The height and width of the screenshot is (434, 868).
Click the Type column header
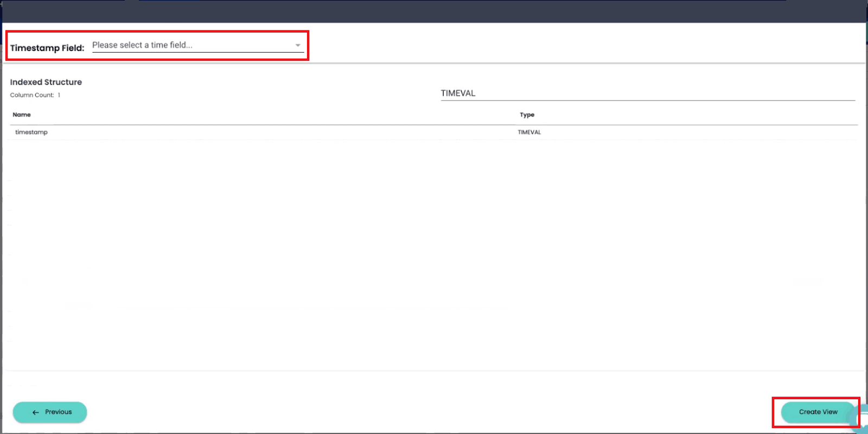pyautogui.click(x=527, y=115)
